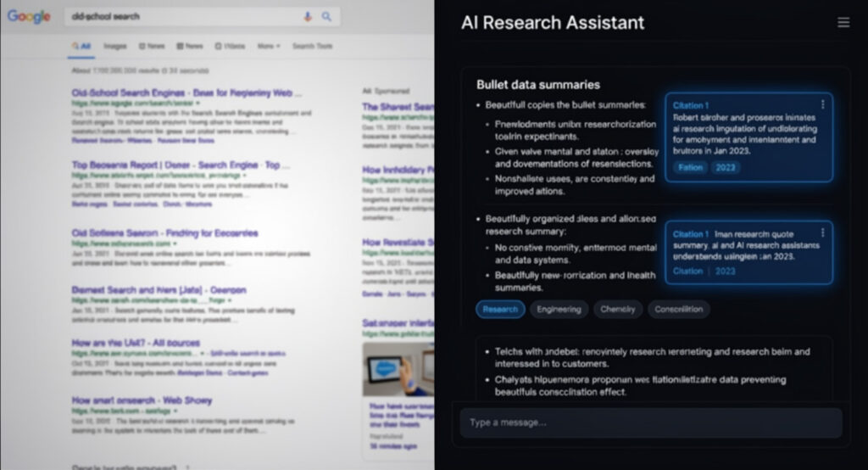Open the hamburger menu in AI Research Assistant
Screen dimensions: 868x470
[x=843, y=22]
